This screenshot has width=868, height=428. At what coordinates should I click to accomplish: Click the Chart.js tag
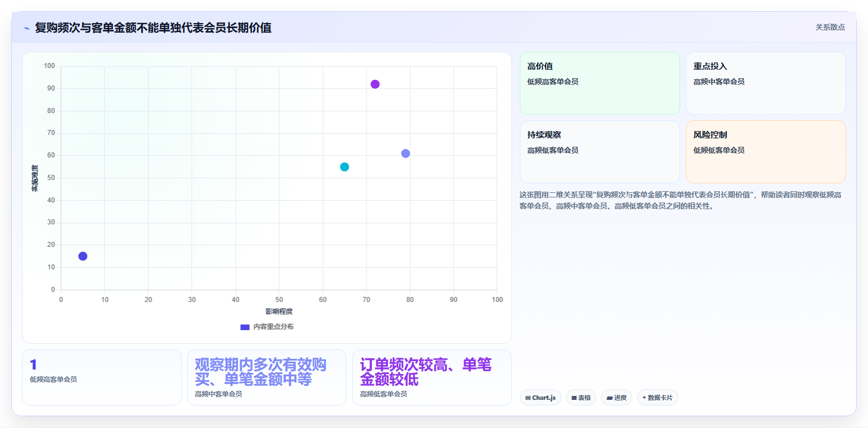pyautogui.click(x=541, y=398)
